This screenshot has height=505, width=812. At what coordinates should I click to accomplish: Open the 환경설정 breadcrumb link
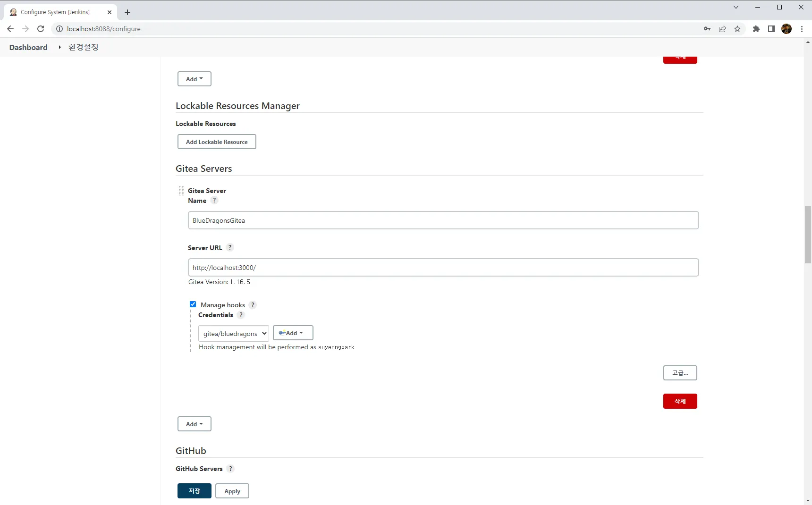coord(84,47)
